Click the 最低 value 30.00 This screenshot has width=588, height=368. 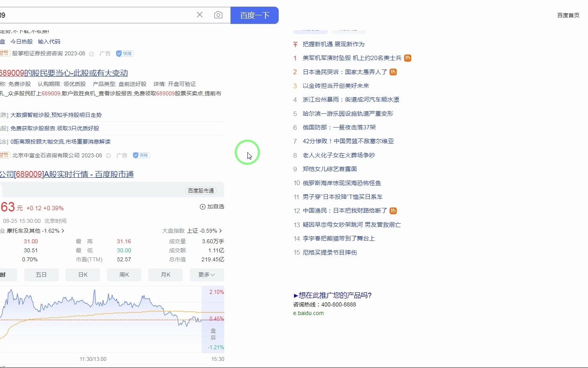[x=124, y=251]
